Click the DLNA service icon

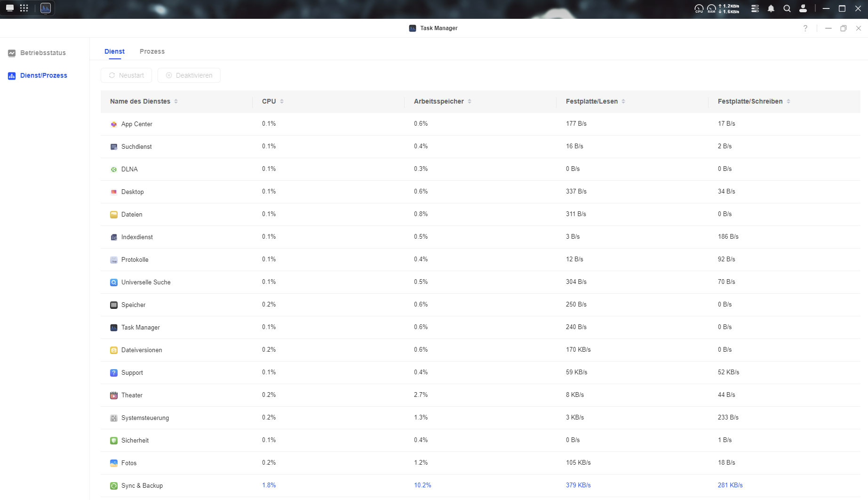pos(113,169)
